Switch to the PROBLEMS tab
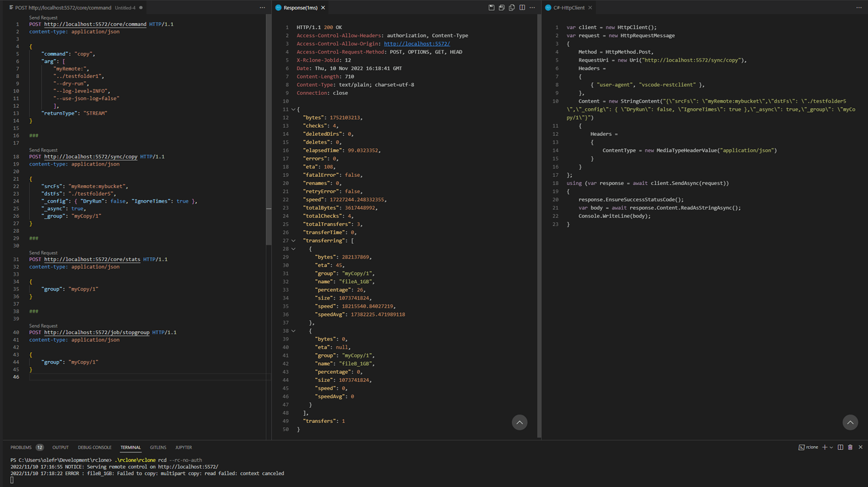Image resolution: width=868 pixels, height=487 pixels. coord(22,447)
